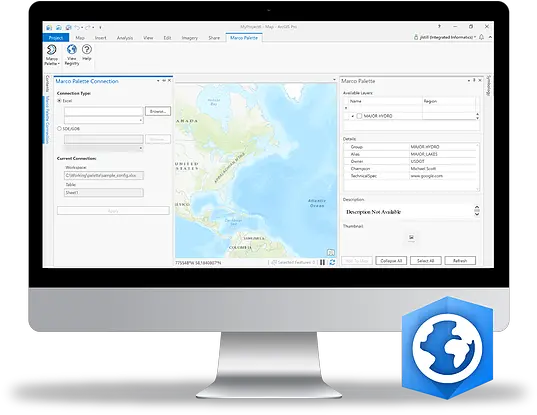
Task: Click the New Project quick access icon
Action: point(49,27)
